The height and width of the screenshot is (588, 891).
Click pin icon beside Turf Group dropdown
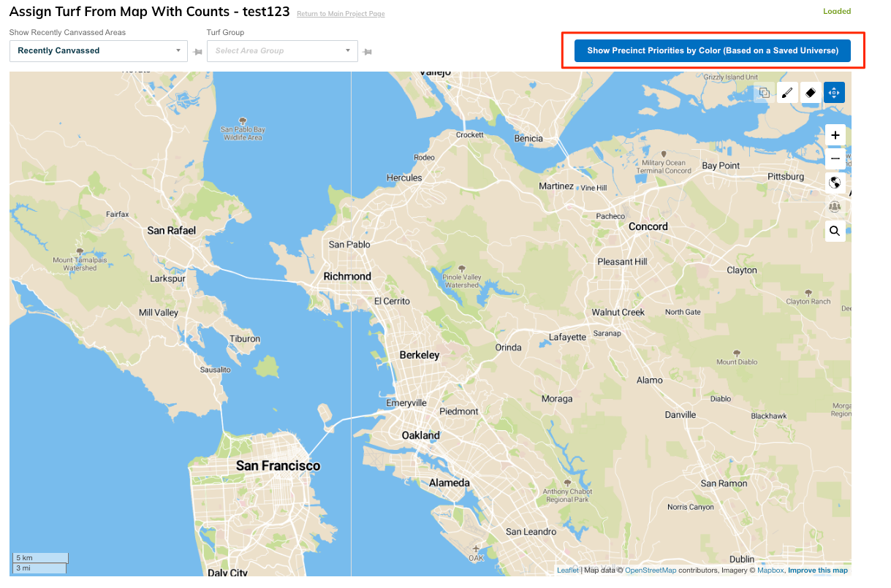coord(368,51)
